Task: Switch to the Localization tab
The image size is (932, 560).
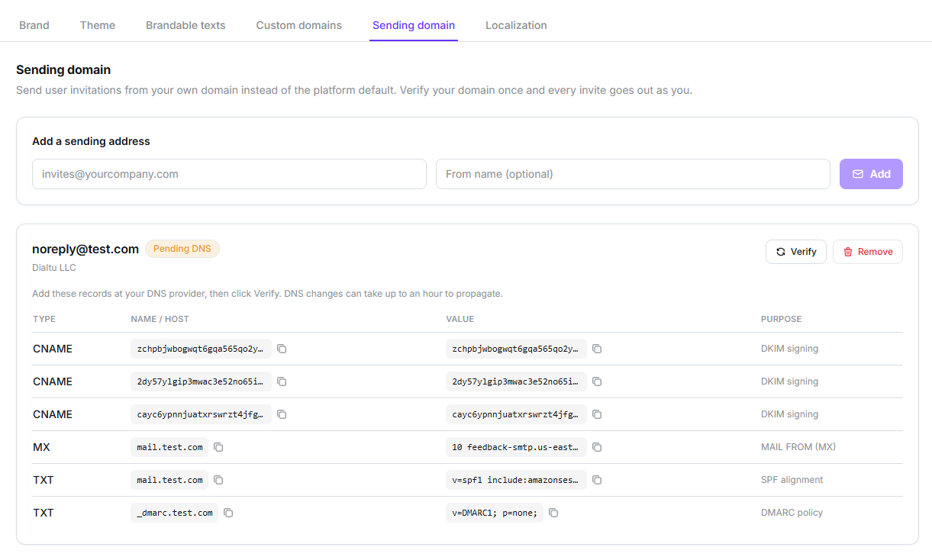Action: click(516, 25)
